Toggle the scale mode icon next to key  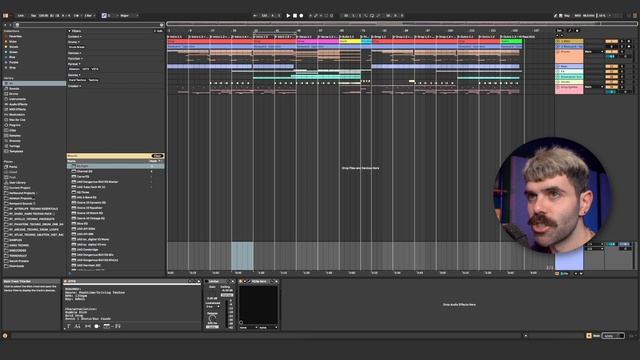click(x=104, y=16)
